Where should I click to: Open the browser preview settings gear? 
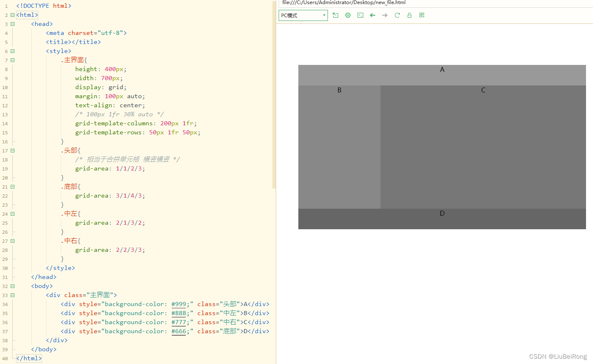[348, 15]
